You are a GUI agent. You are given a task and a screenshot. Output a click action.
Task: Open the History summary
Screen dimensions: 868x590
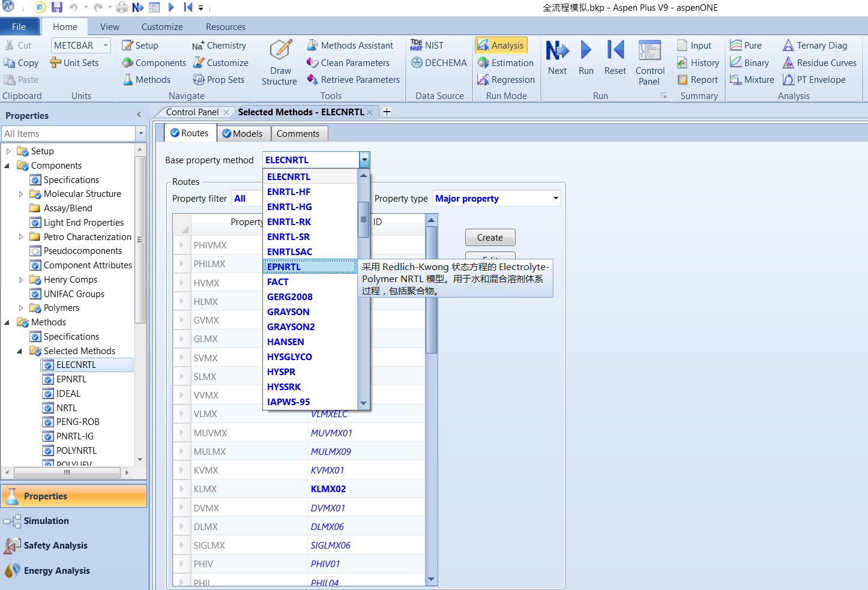coord(698,62)
